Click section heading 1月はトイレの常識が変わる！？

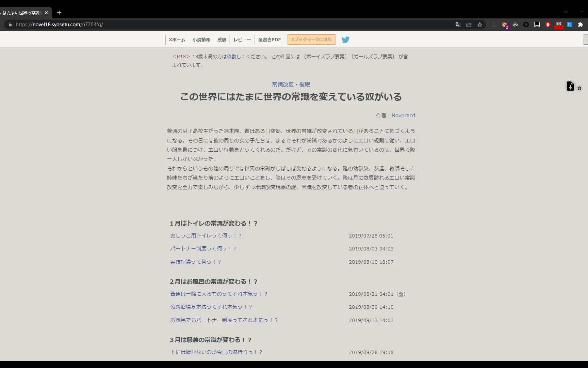(214, 224)
